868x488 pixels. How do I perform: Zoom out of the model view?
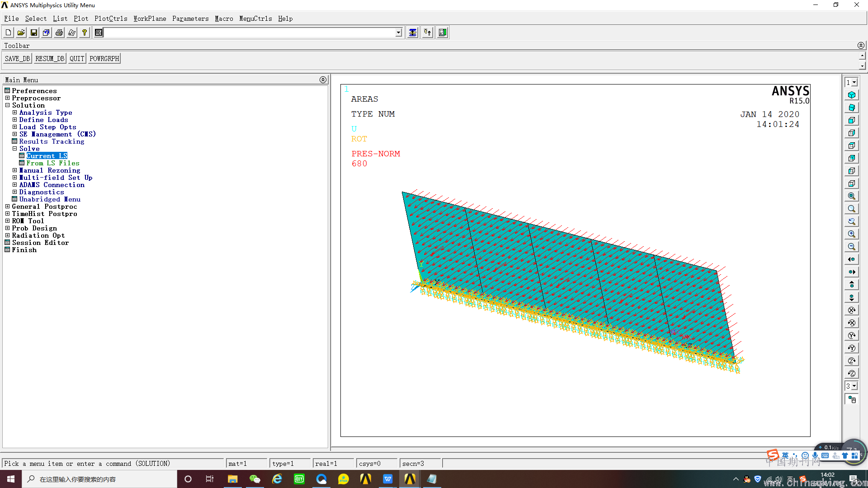tap(852, 247)
